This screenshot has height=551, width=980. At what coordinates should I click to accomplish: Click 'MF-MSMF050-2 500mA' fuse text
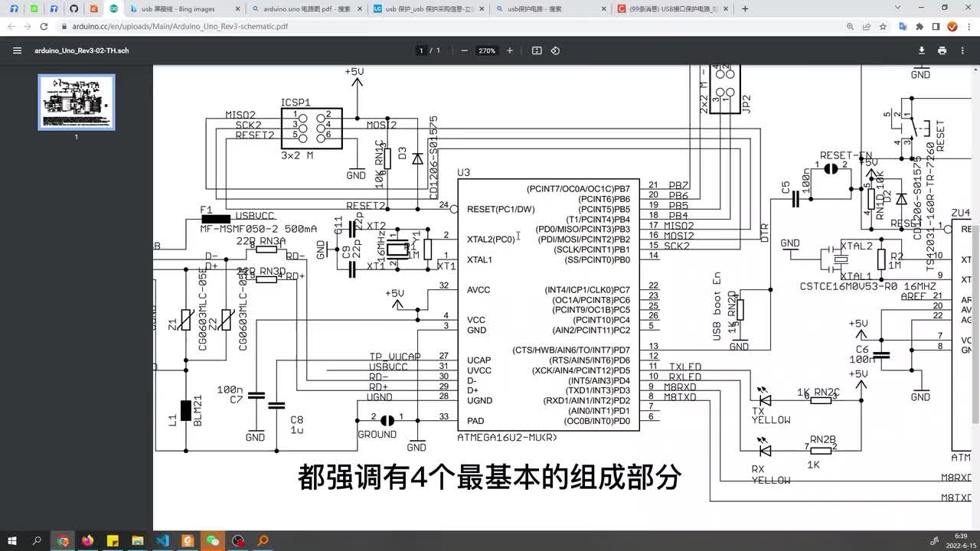coord(259,228)
